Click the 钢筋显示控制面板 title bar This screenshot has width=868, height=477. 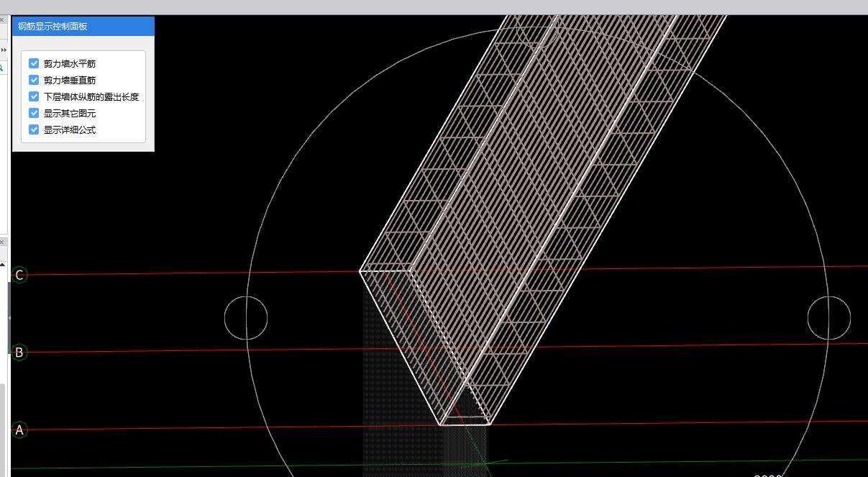tap(83, 27)
